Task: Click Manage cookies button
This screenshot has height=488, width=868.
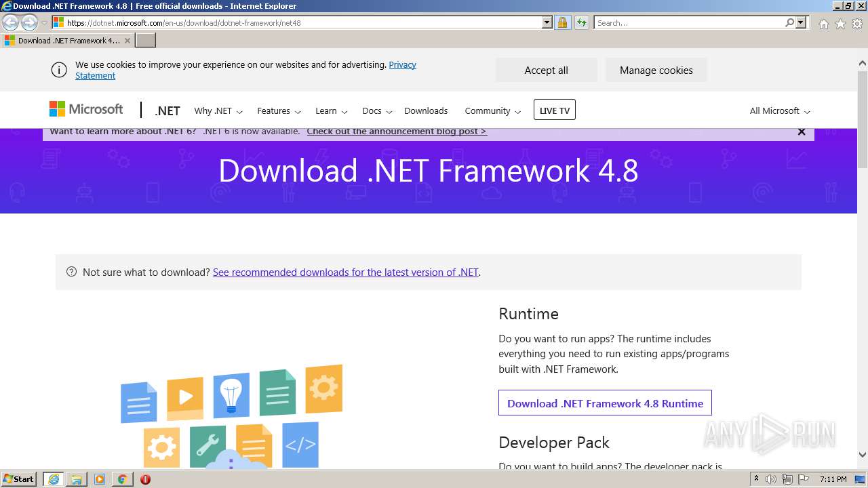Action: point(656,70)
